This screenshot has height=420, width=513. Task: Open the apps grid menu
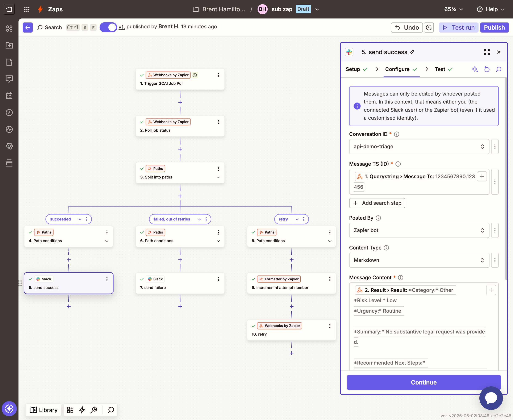(27, 9)
